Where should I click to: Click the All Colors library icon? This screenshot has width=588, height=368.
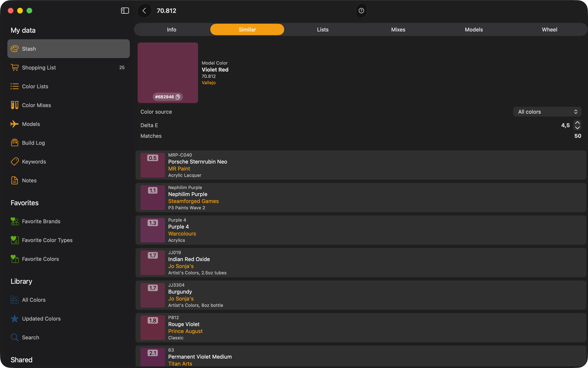tap(14, 300)
